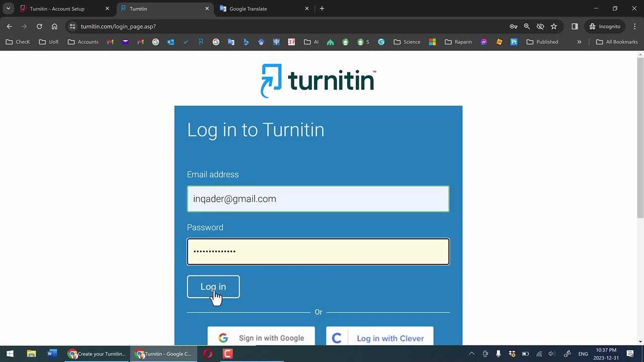The height and width of the screenshot is (362, 644).
Task: Open the saved passwords key icon
Action: pos(513,26)
